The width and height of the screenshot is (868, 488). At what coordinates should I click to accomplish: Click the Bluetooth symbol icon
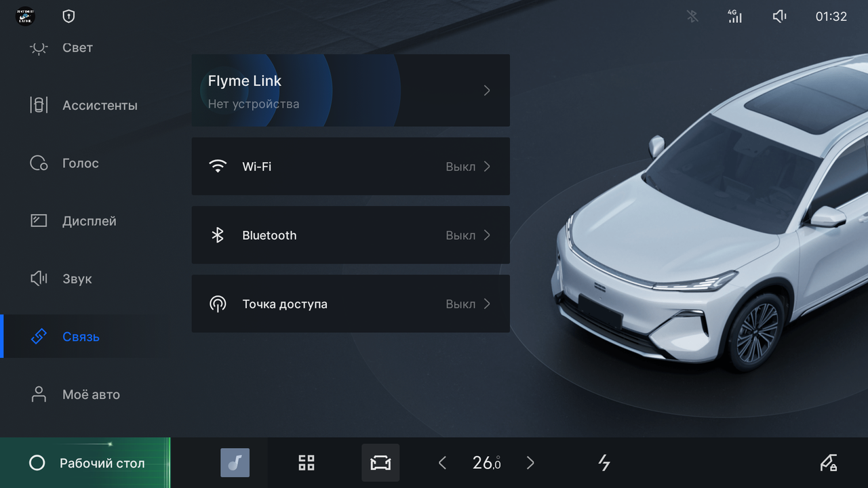pyautogui.click(x=218, y=235)
